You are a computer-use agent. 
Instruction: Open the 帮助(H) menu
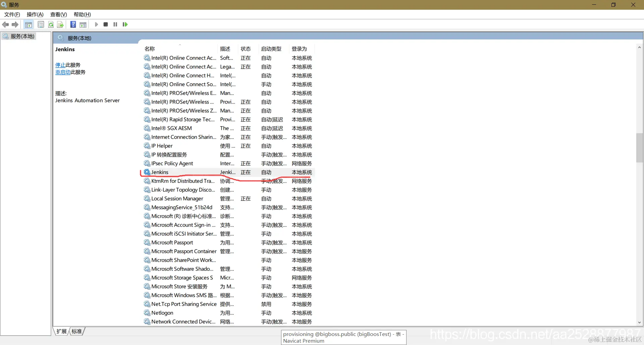point(82,14)
